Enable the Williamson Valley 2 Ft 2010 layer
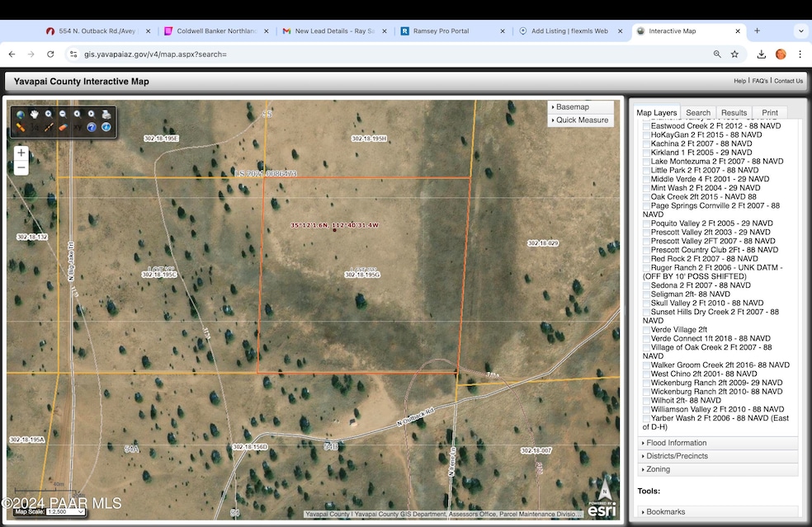Image resolution: width=812 pixels, height=527 pixels. pyautogui.click(x=646, y=409)
